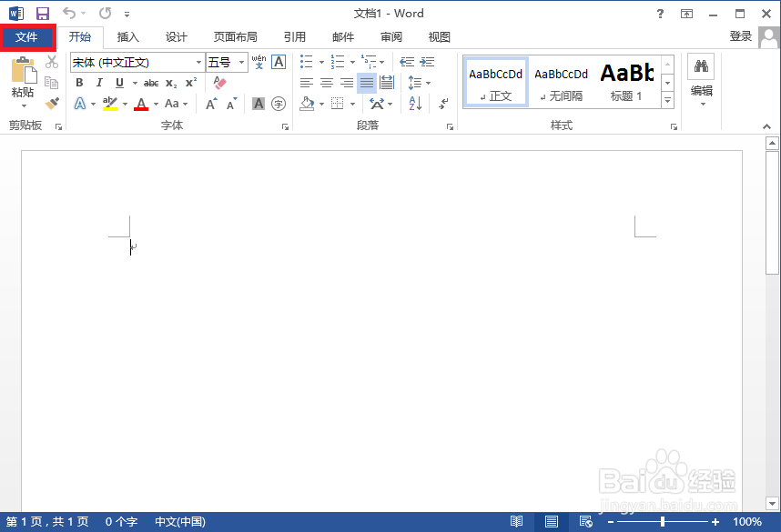Toggle underline formatting
Screen dimensions: 781x532
tap(119, 83)
